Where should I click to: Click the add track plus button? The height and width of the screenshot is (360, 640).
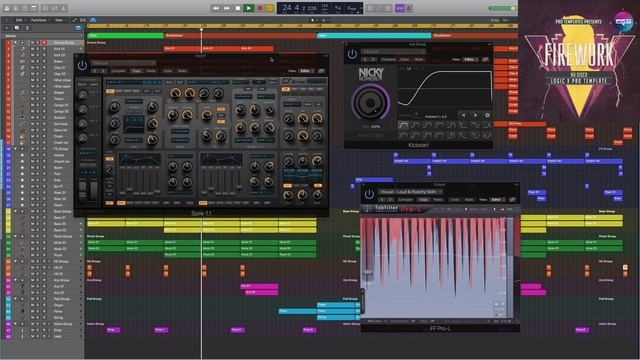tap(7, 28)
